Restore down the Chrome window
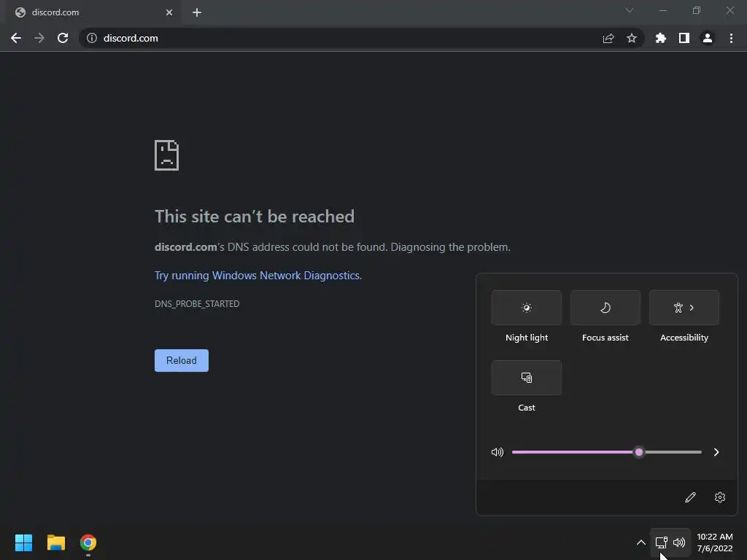This screenshot has height=560, width=747. click(x=697, y=10)
